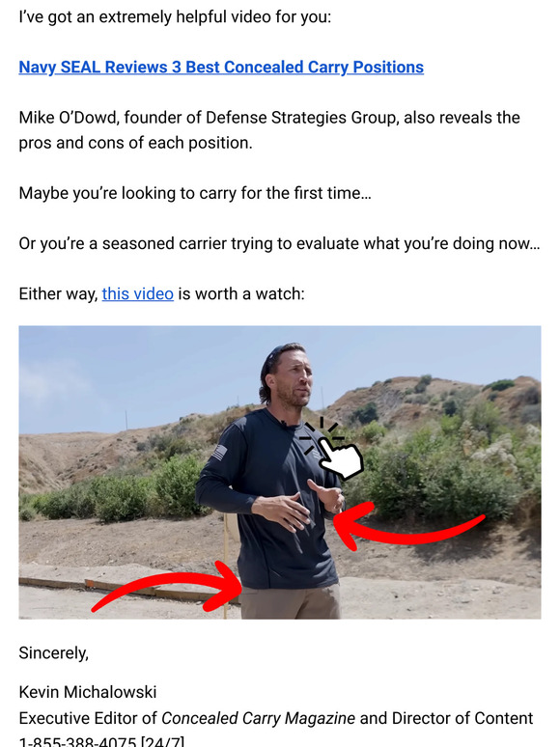Click the wooden target stake behind the man

(x=227, y=562)
